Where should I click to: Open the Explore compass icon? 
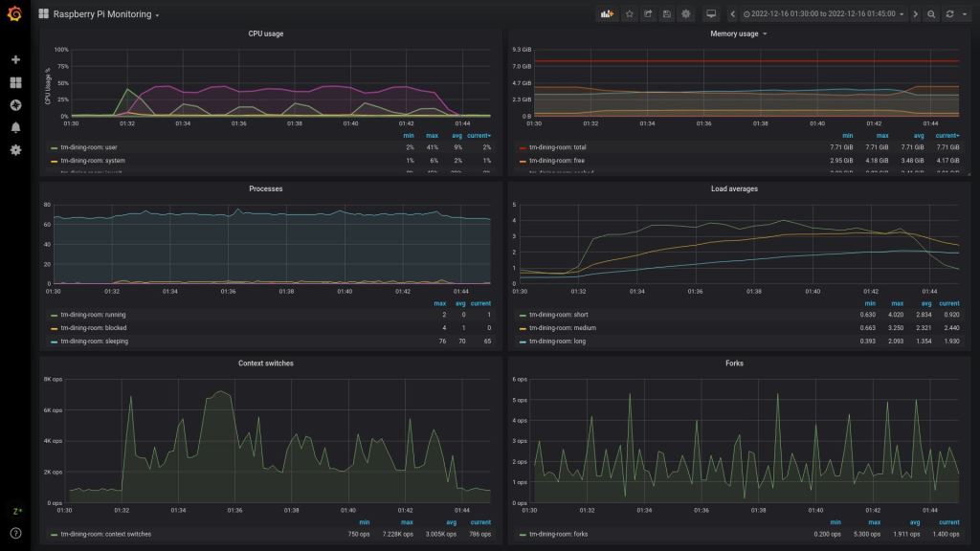[15, 105]
